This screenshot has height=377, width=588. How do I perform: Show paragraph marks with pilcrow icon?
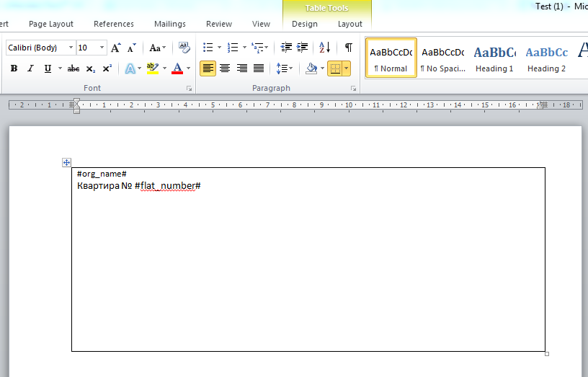[x=349, y=48]
